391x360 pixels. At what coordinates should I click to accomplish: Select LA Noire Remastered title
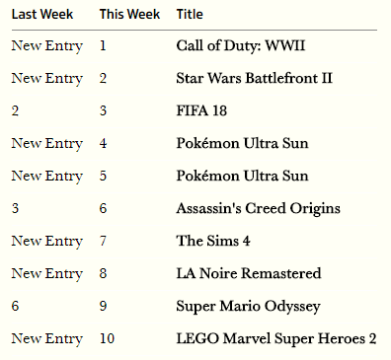249,273
